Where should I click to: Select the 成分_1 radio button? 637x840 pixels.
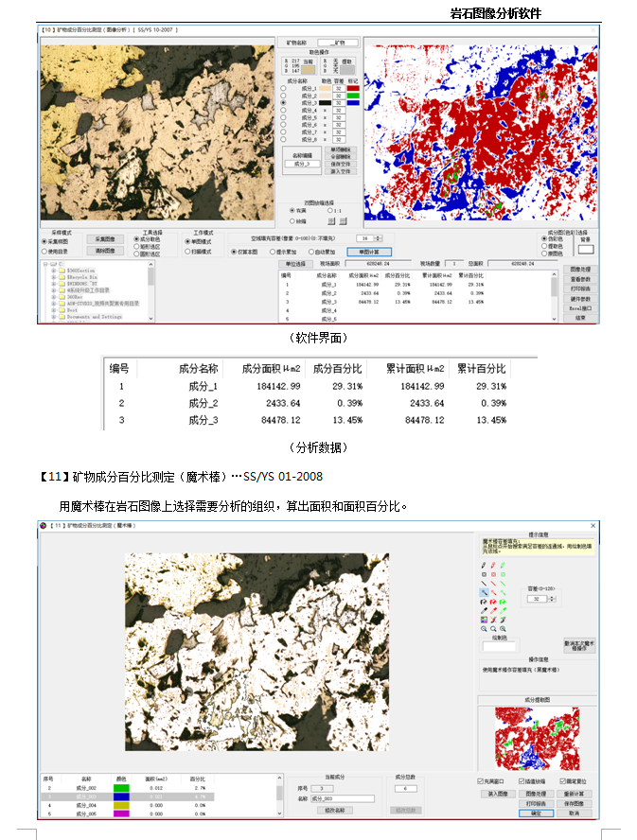click(x=284, y=88)
